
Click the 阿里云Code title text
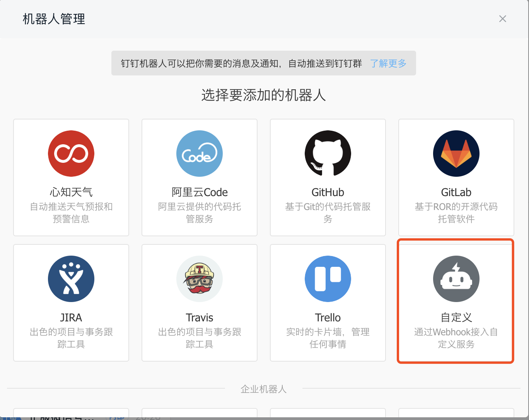[x=200, y=192]
